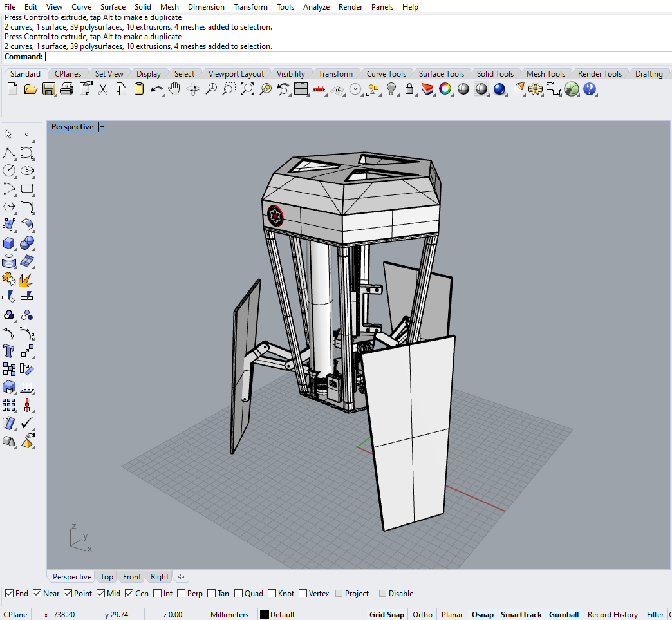Click the Undo arrow icon

156,89
